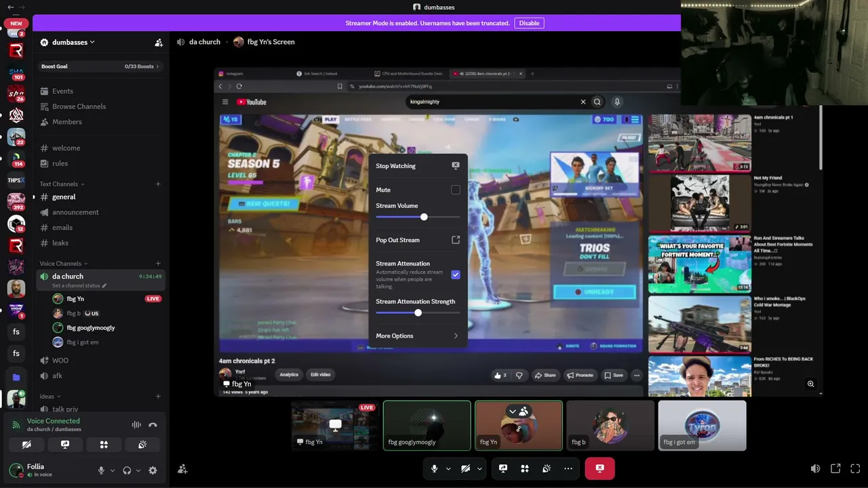This screenshot has height=488, width=868.
Task: Click the red stop-watching stream button
Action: (x=599, y=468)
